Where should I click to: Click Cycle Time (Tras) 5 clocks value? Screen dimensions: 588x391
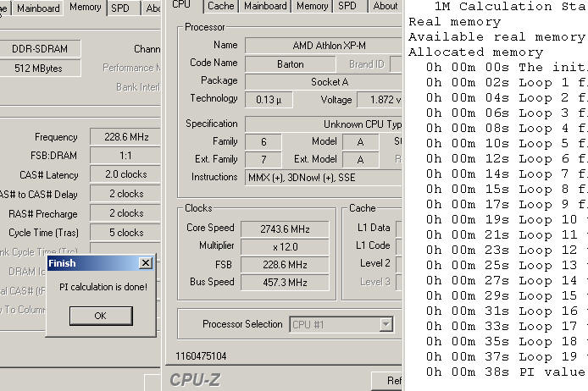[x=125, y=233]
